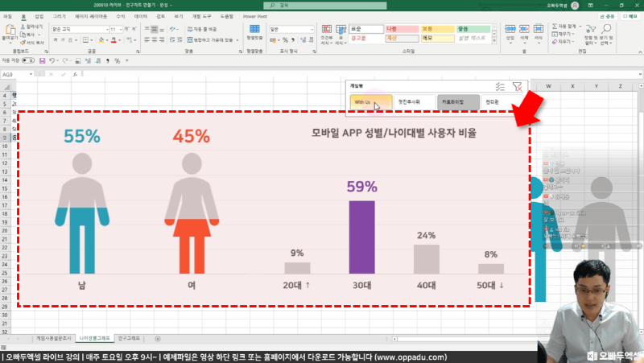Viewport: 644px width, 363px height.
Task: Select middle vertical alignment
Action: pyautogui.click(x=155, y=29)
